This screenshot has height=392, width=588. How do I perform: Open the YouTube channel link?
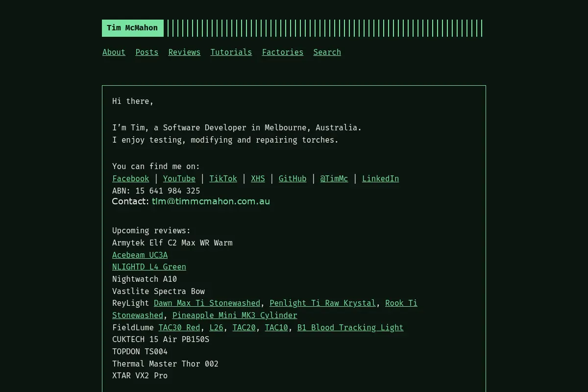(x=179, y=179)
